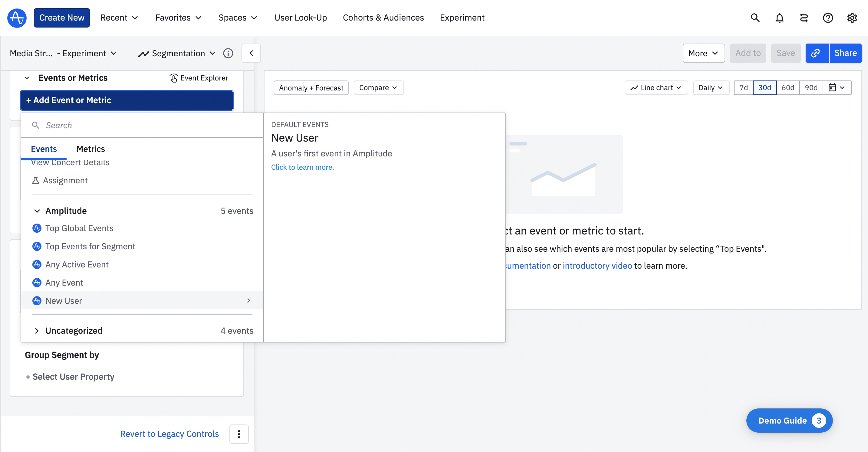
Task: Open the help question mark icon
Action: [827, 18]
